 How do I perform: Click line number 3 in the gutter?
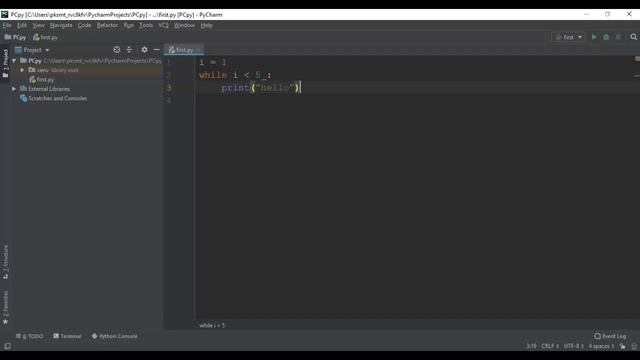[169, 88]
